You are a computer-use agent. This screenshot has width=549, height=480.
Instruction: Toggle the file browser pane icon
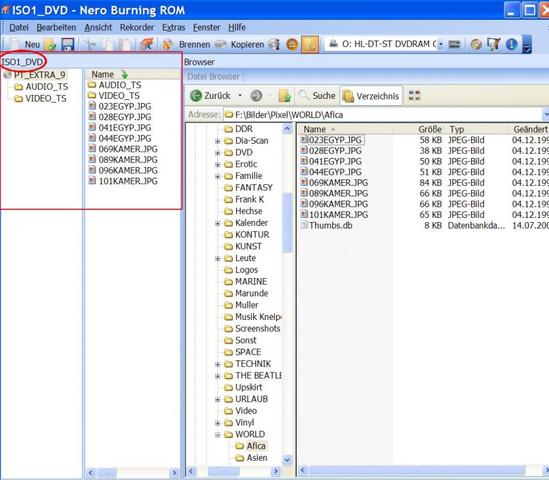coord(310,44)
